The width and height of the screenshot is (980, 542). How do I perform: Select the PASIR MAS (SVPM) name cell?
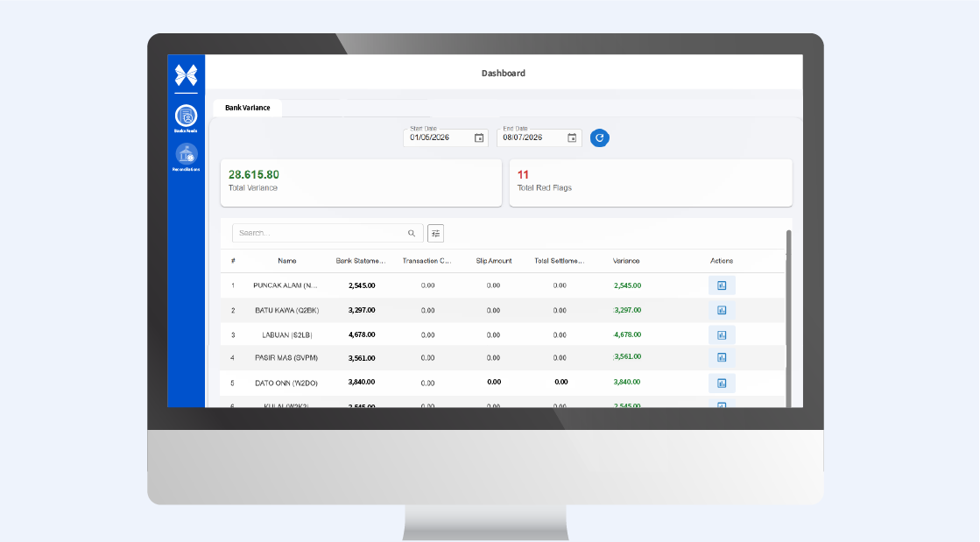[x=286, y=358]
